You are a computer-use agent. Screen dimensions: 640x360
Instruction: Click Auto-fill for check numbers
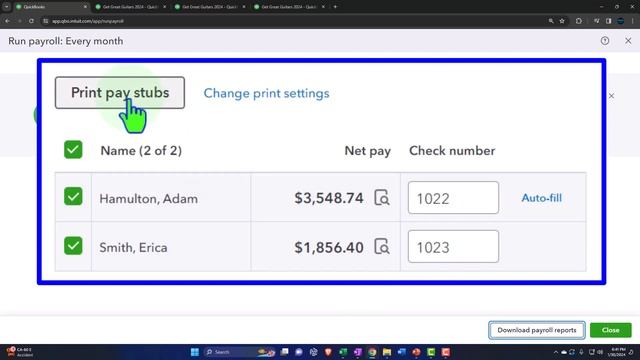coord(541,198)
